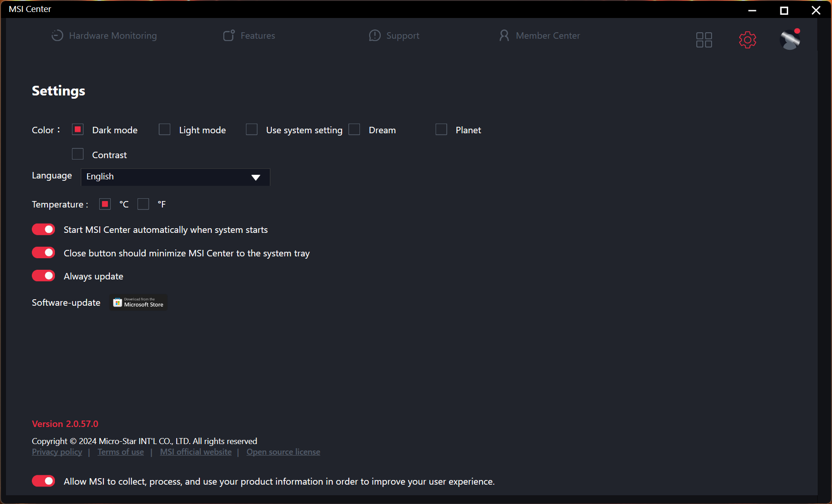832x504 pixels.
Task: Click the Microsoft Store download badge
Action: point(138,302)
